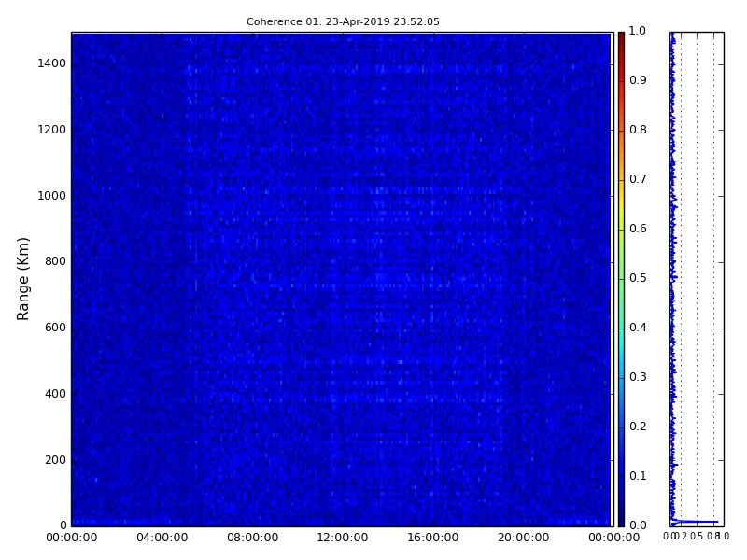Click the colorbar label 0.6
The height and width of the screenshot is (560, 747).
[638, 229]
